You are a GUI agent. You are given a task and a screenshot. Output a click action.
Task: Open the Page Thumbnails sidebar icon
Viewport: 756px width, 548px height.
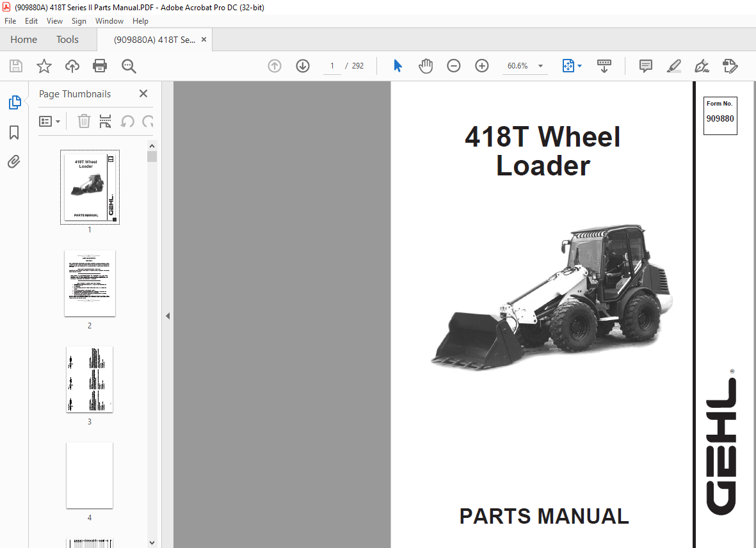pyautogui.click(x=15, y=102)
